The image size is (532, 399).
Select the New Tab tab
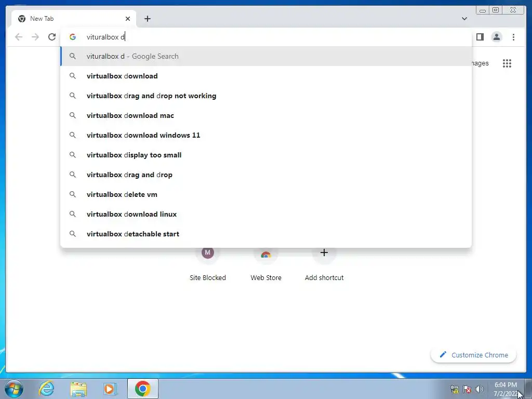point(74,19)
